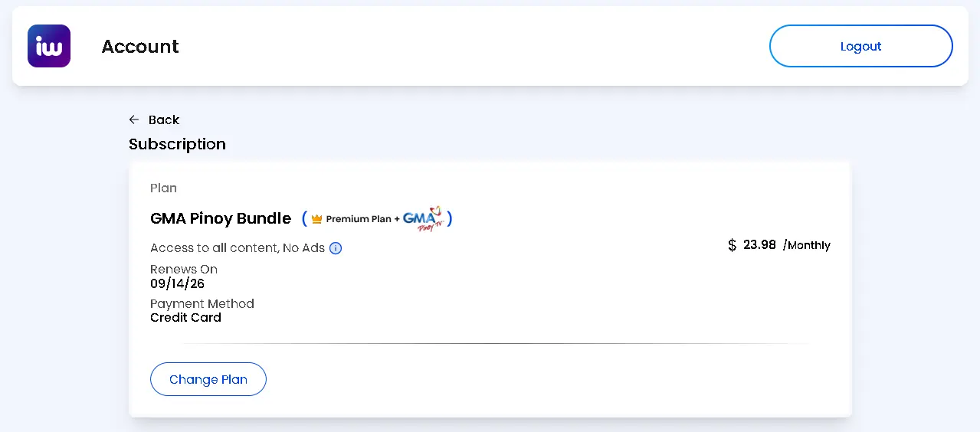Click the Credit Card payment method text

[185, 317]
